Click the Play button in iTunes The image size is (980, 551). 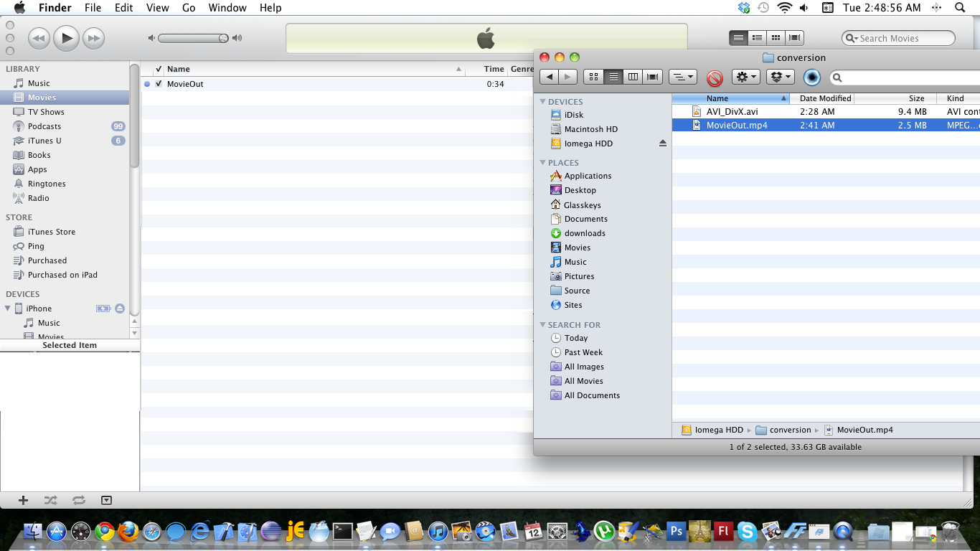[66, 38]
